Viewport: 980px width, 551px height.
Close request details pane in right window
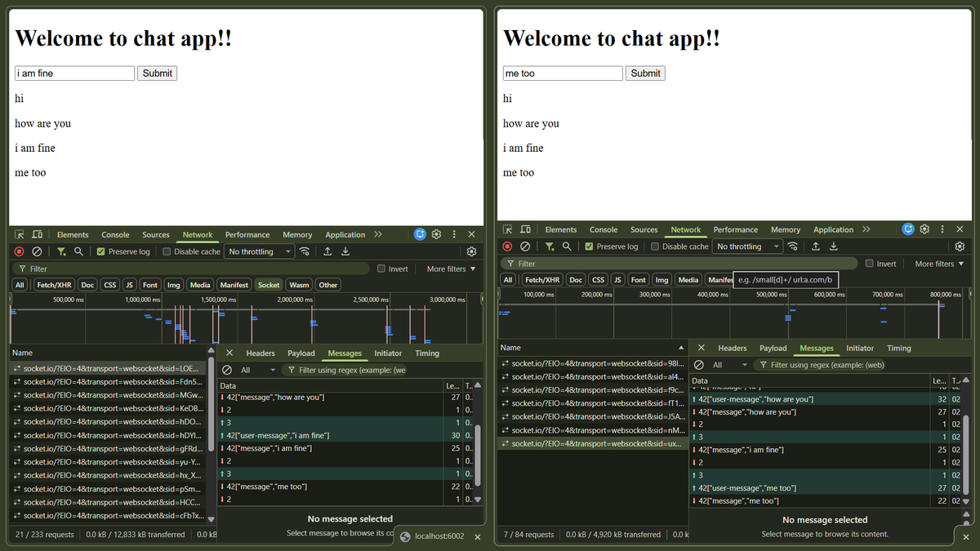point(702,348)
